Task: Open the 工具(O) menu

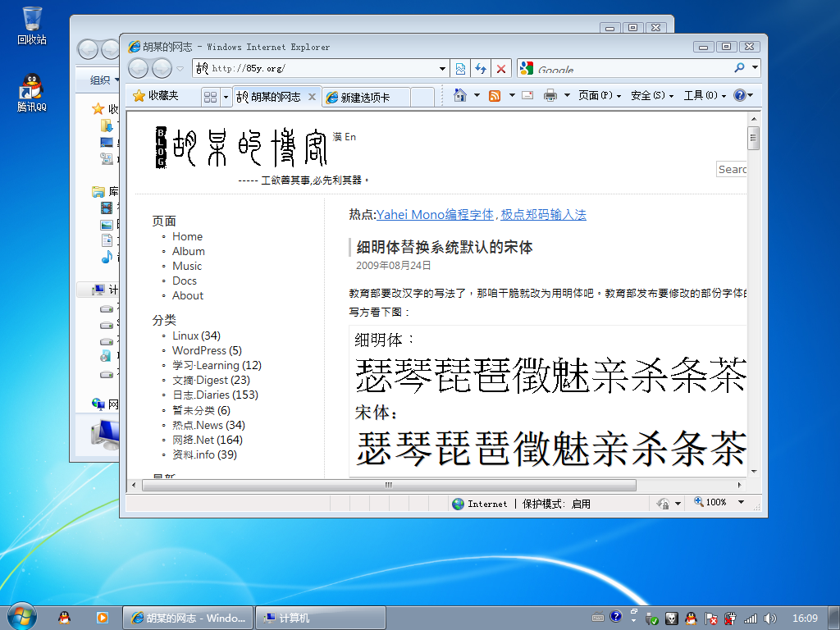Action: point(705,95)
